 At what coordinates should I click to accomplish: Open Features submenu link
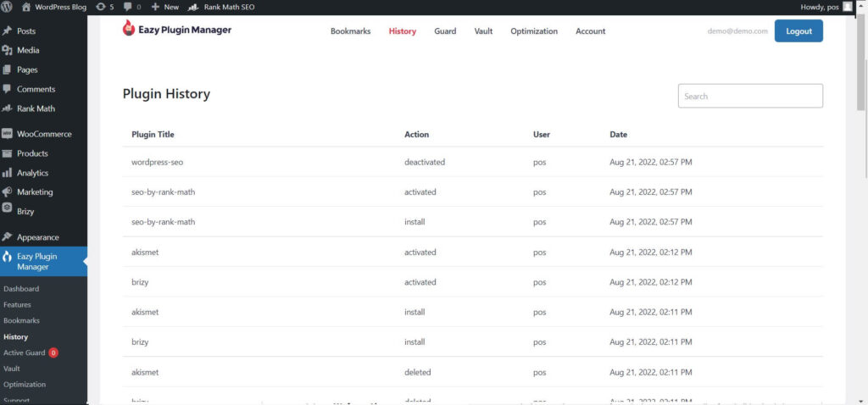(17, 305)
